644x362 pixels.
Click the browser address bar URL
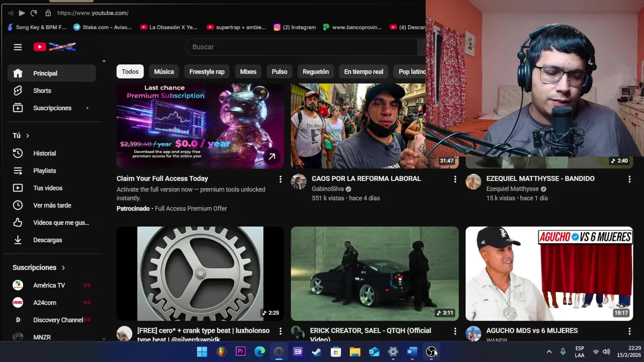point(93,13)
